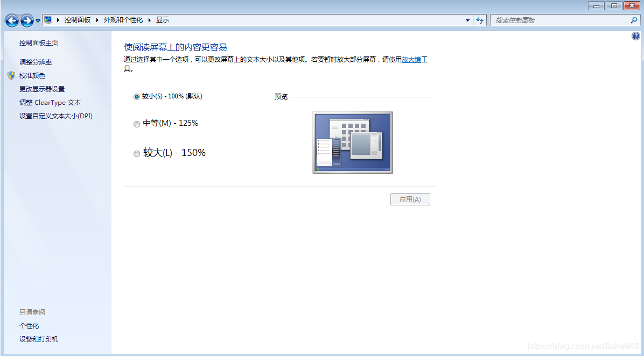Open the 放大镜 magnifier tool link
The height and width of the screenshot is (356, 644).
tap(411, 60)
